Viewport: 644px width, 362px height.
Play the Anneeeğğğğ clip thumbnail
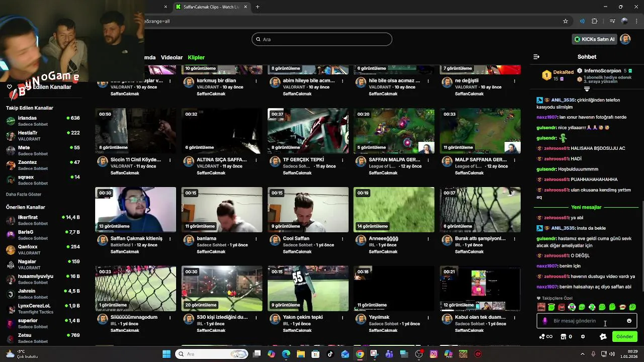click(x=394, y=210)
